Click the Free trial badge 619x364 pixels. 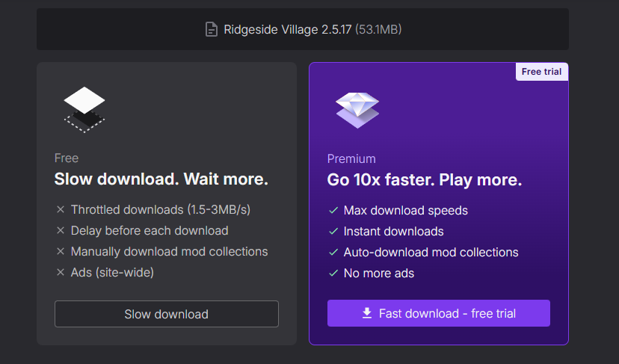[x=542, y=72]
